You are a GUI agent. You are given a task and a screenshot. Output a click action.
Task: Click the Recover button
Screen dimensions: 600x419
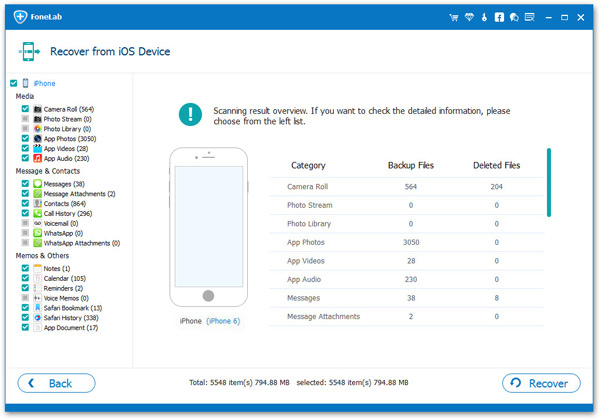541,383
